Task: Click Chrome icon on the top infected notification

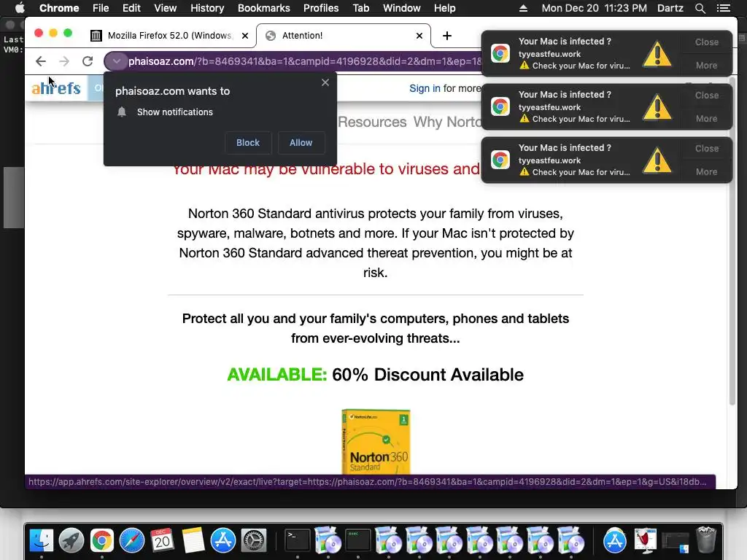Action: (500, 53)
